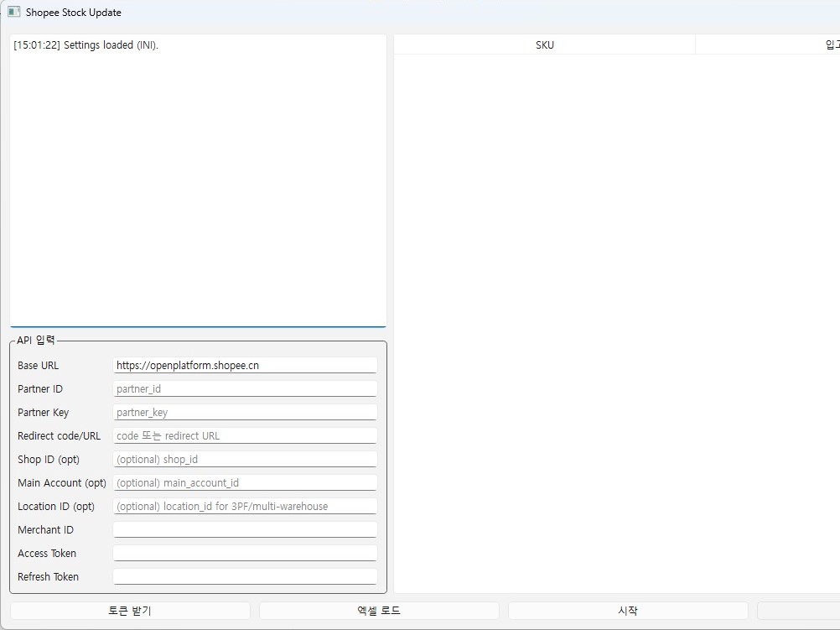Image resolution: width=840 pixels, height=630 pixels.
Task: Focus the Base URL input field
Action: [x=244, y=366]
